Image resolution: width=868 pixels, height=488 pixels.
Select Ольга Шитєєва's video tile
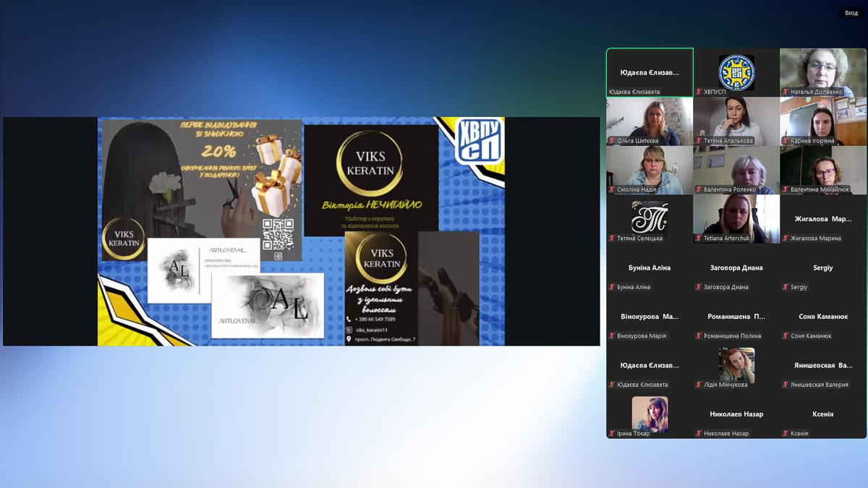pyautogui.click(x=650, y=121)
